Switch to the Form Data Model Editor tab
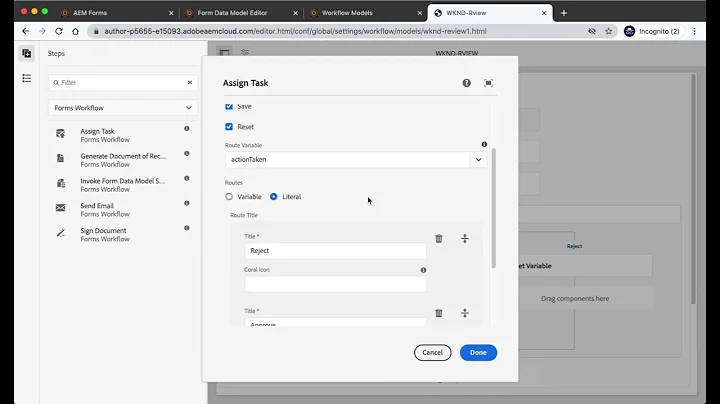 (232, 13)
